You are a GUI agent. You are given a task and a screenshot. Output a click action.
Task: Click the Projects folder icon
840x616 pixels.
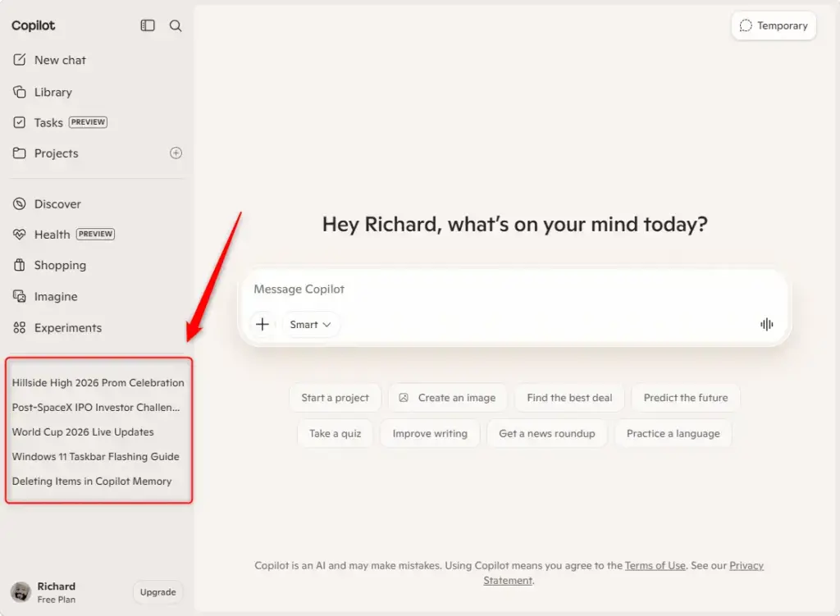point(20,153)
